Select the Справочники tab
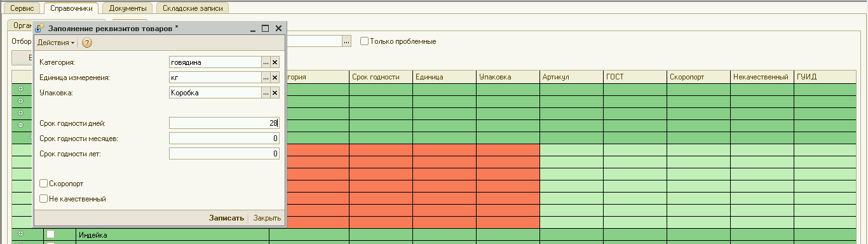 (72, 8)
